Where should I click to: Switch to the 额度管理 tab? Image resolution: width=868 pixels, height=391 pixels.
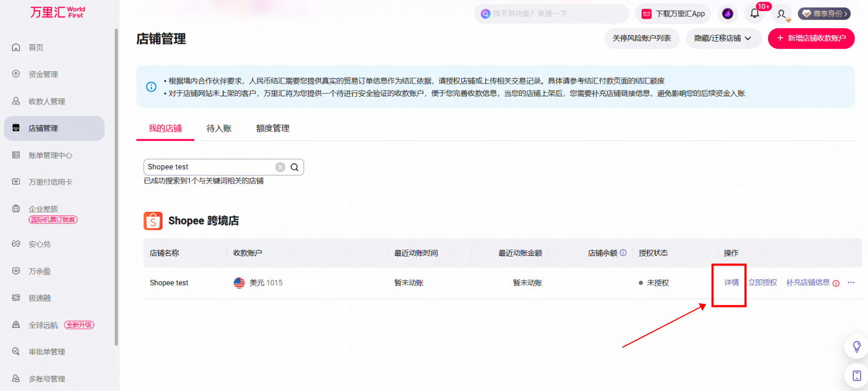click(x=273, y=128)
